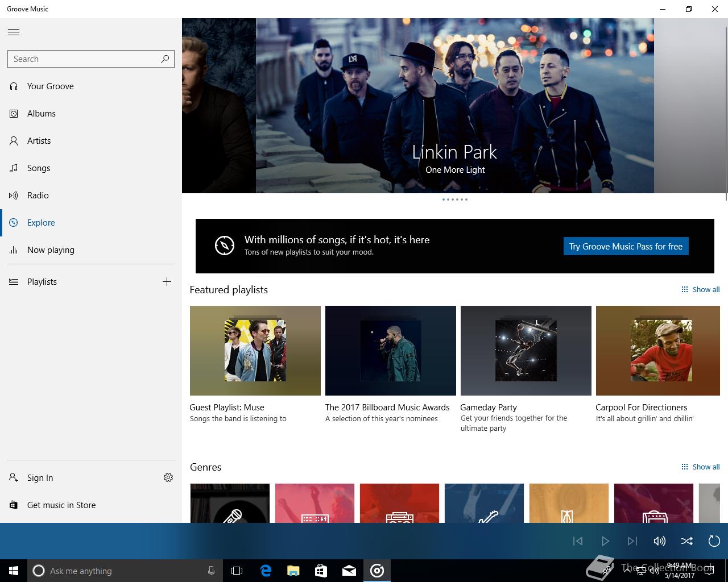Open Windows Start menu
Image resolution: width=728 pixels, height=582 pixels.
tap(14, 571)
